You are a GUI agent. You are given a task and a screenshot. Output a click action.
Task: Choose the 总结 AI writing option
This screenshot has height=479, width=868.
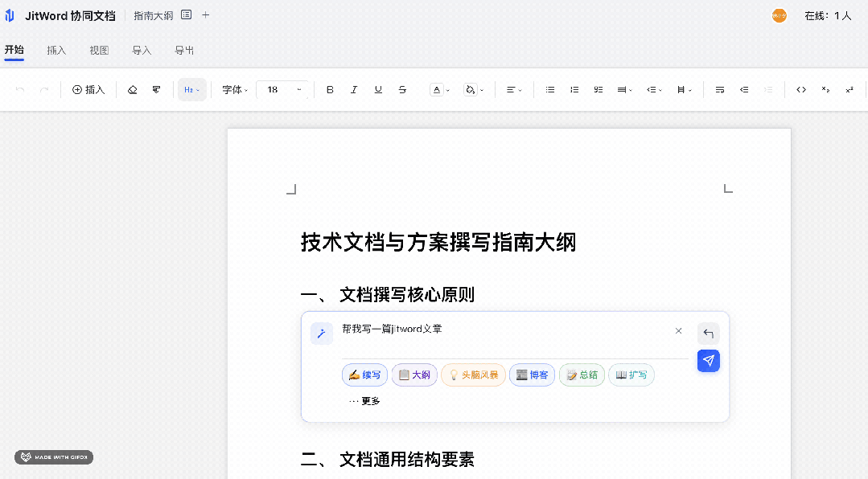point(582,375)
